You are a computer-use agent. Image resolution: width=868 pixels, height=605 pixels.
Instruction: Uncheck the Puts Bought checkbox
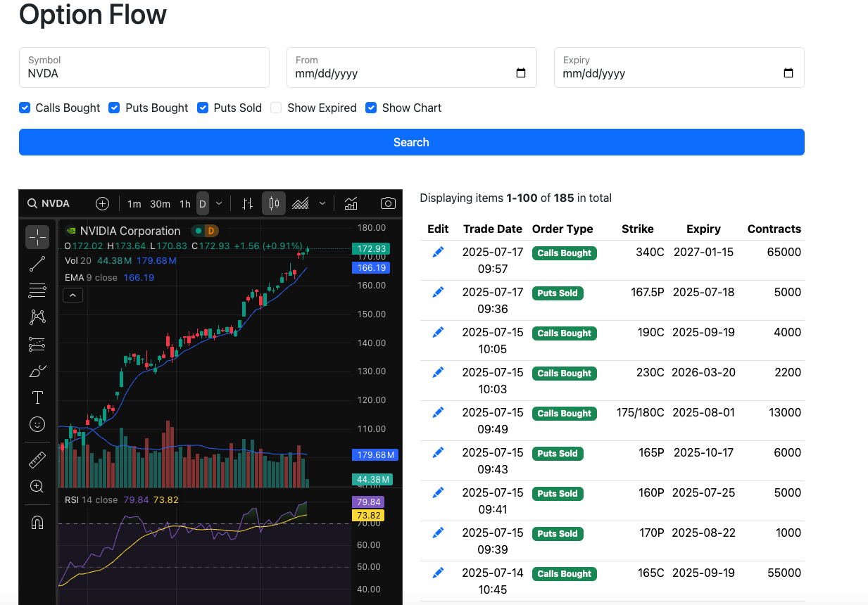(x=114, y=108)
